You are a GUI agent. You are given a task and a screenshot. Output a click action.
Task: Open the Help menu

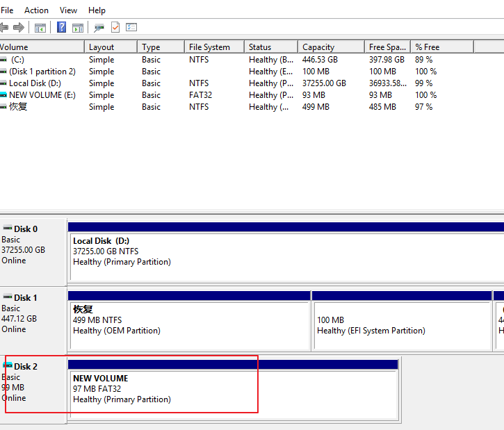pos(97,10)
